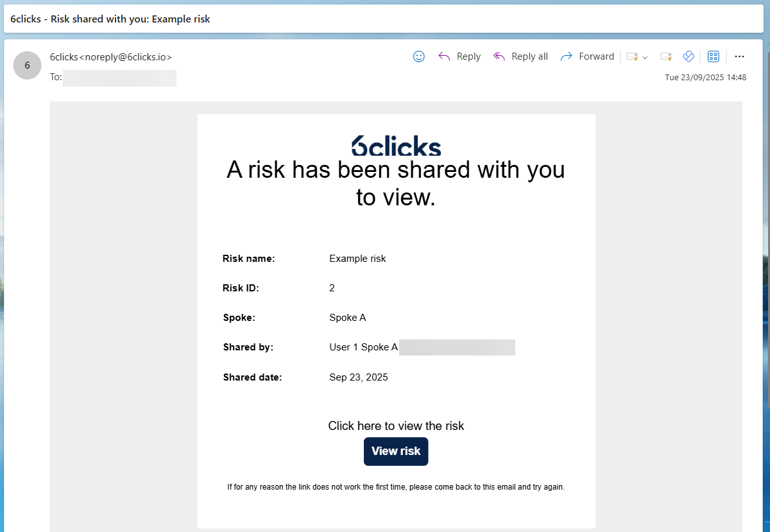The image size is (770, 532).
Task: Click the Forward text label
Action: tap(597, 56)
